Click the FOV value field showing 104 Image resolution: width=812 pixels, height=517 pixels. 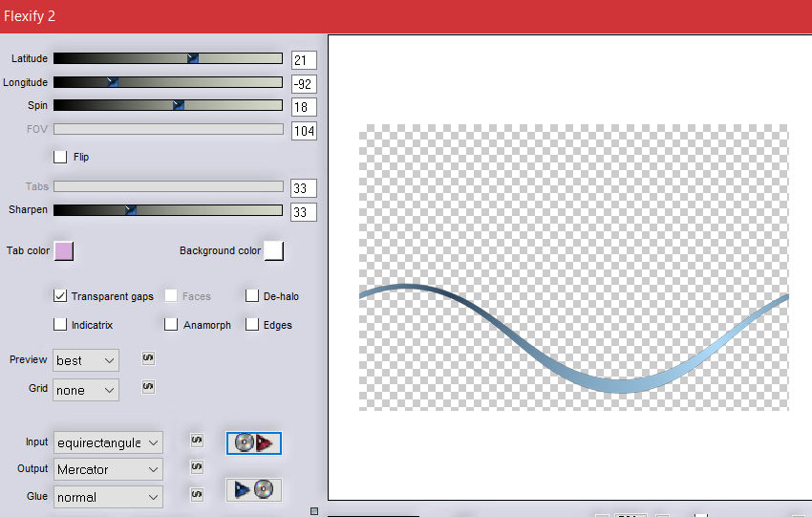[304, 131]
